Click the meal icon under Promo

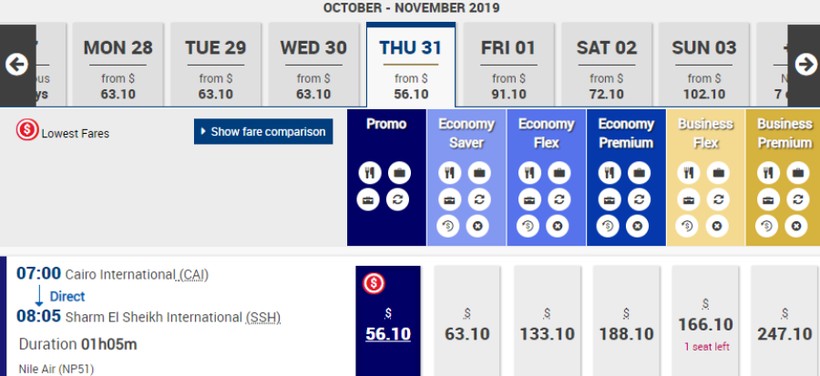(x=370, y=173)
